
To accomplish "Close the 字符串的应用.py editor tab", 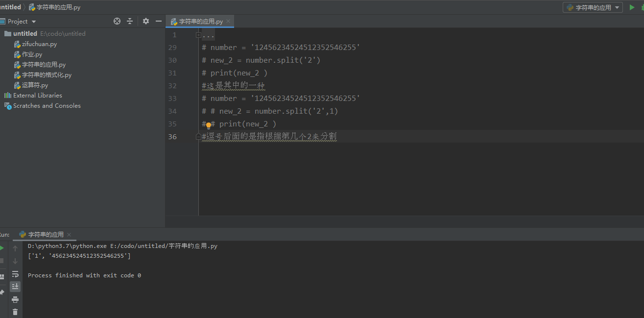I will point(228,22).
